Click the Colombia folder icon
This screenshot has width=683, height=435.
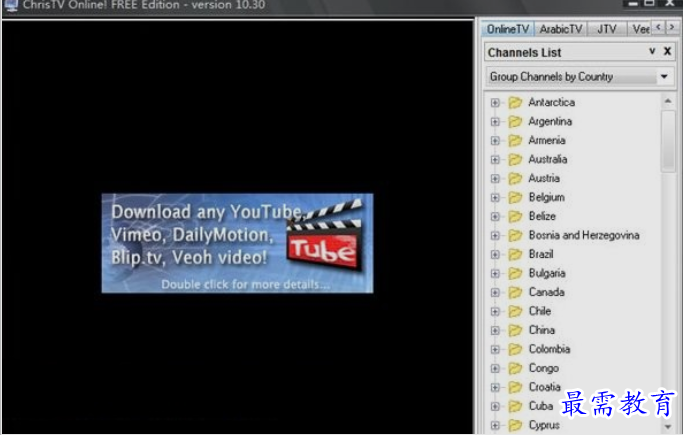[515, 349]
